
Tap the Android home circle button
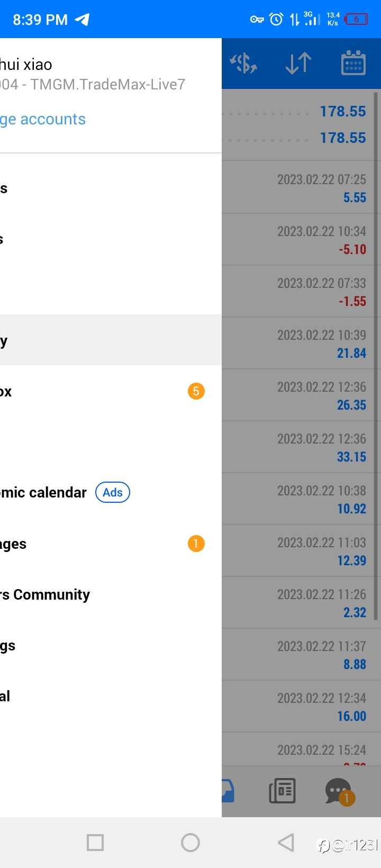190,843
